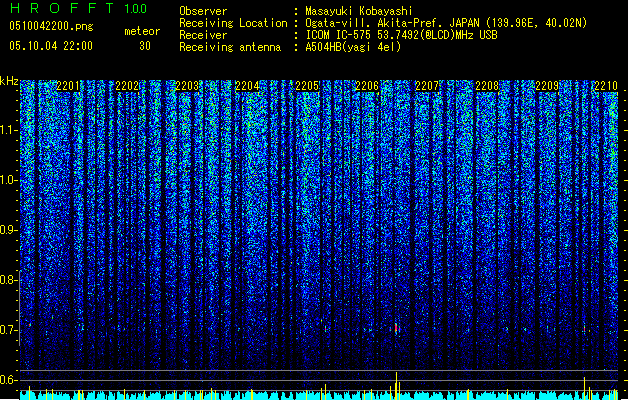This screenshot has width=629, height=400.
Task: Click the A504HB(yagi 4el) antenna value
Action: (x=353, y=47)
